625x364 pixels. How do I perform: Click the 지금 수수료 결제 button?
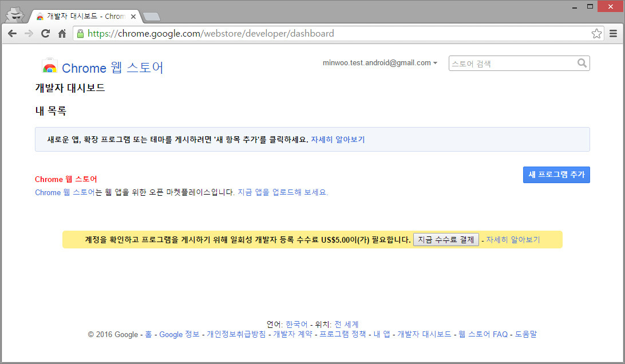click(446, 240)
